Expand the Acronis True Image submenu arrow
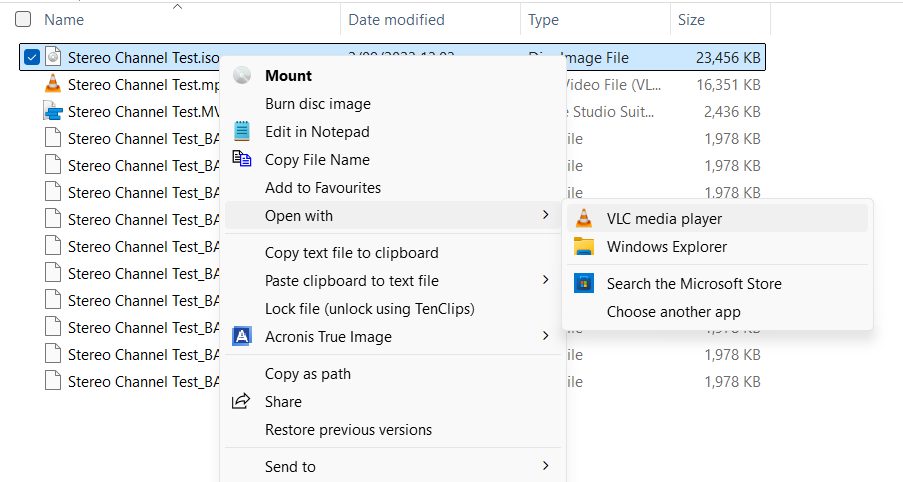Image resolution: width=903 pixels, height=482 pixels. tap(545, 336)
